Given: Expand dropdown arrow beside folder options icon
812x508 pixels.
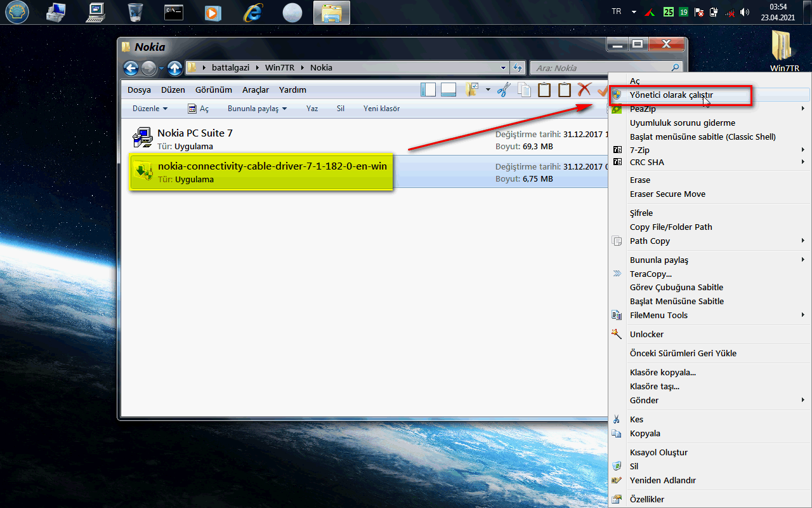Looking at the screenshot, I should point(488,90).
